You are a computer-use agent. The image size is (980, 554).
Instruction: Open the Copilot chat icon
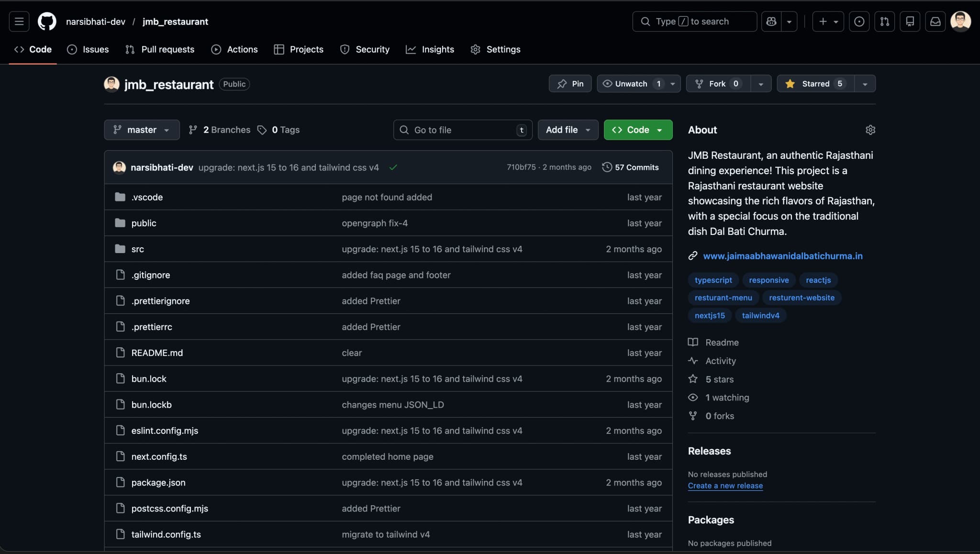coord(771,22)
